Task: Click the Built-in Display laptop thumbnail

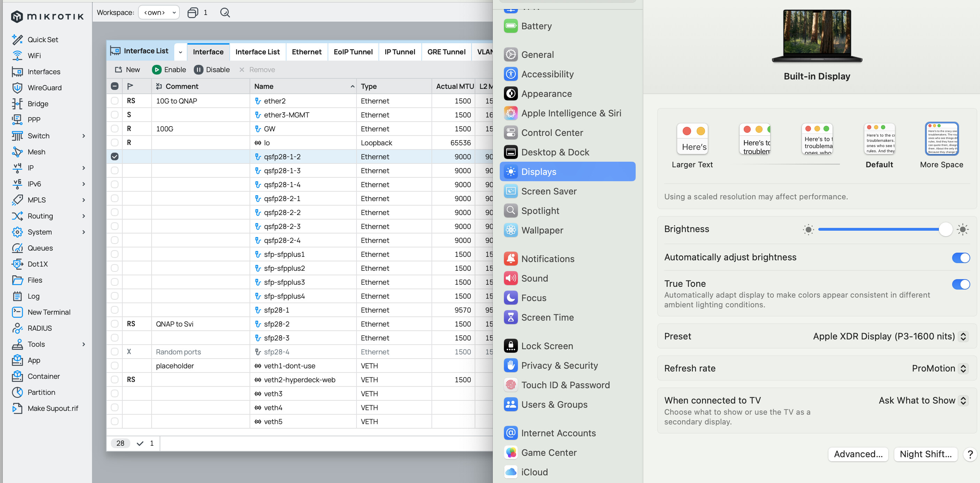Action: click(x=817, y=36)
